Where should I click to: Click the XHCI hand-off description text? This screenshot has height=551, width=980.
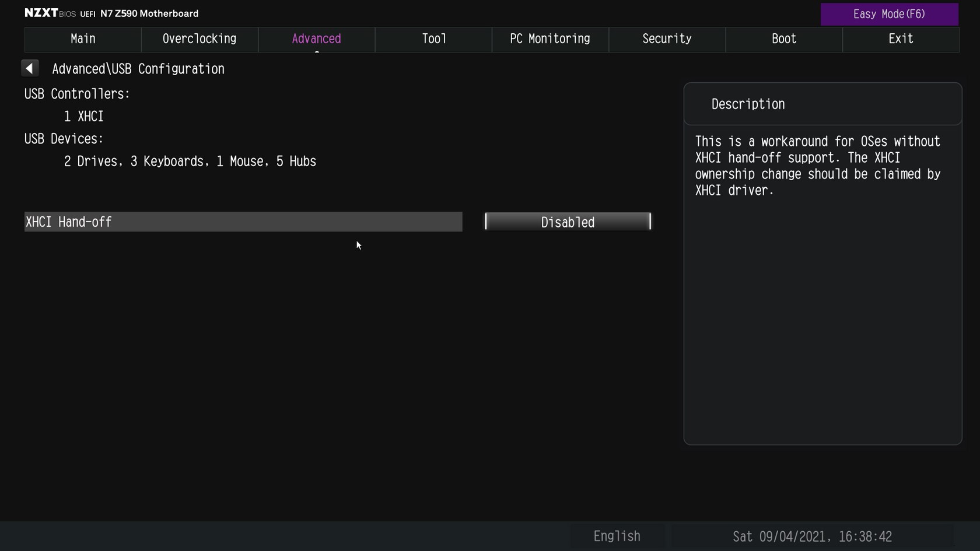pos(818,166)
